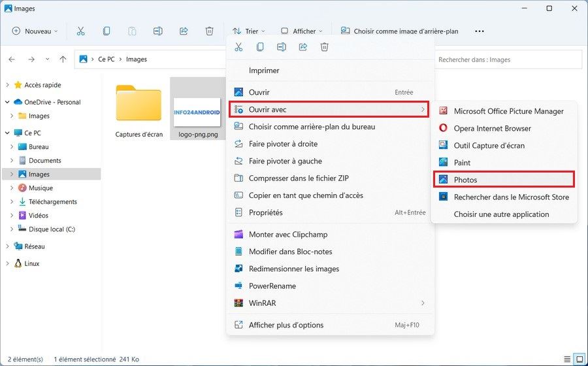Expand the Bureau tree node
The width and height of the screenshot is (588, 366).
click(x=12, y=146)
